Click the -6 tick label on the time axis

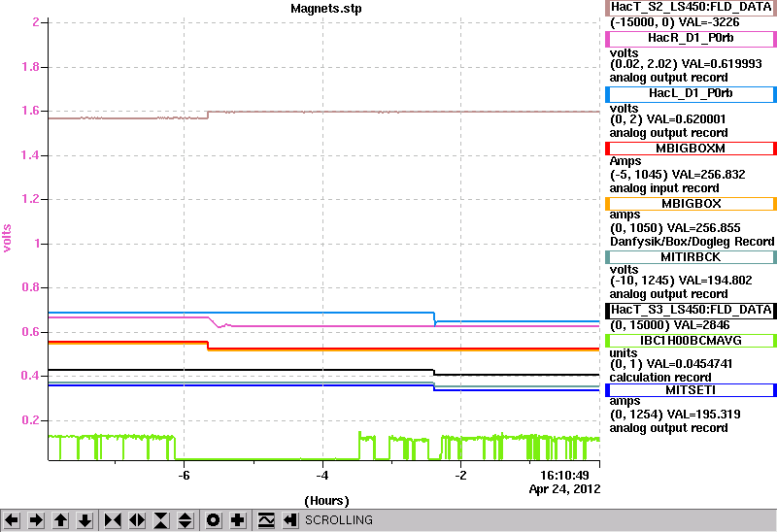pyautogui.click(x=184, y=476)
